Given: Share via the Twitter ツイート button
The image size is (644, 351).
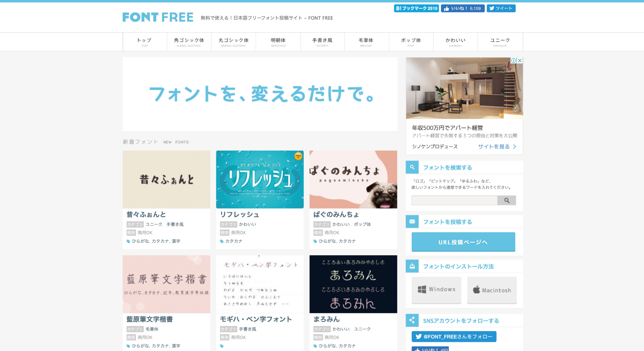Looking at the screenshot, I should (501, 8).
